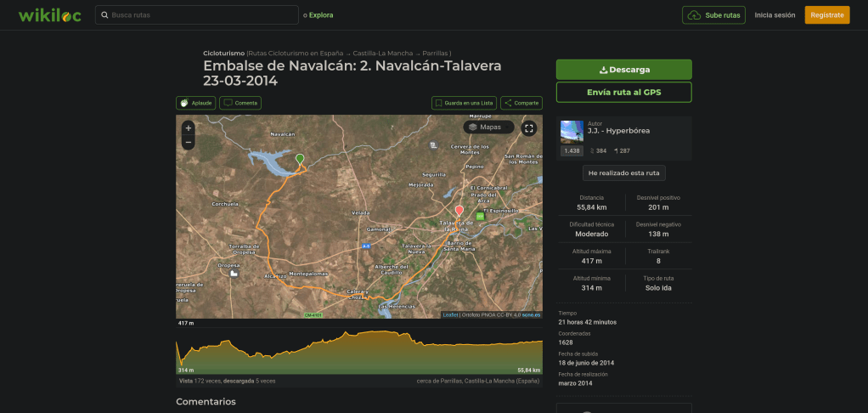Screen dimensions: 868x413
Task: Expand the Compartir share options
Action: pyautogui.click(x=521, y=103)
